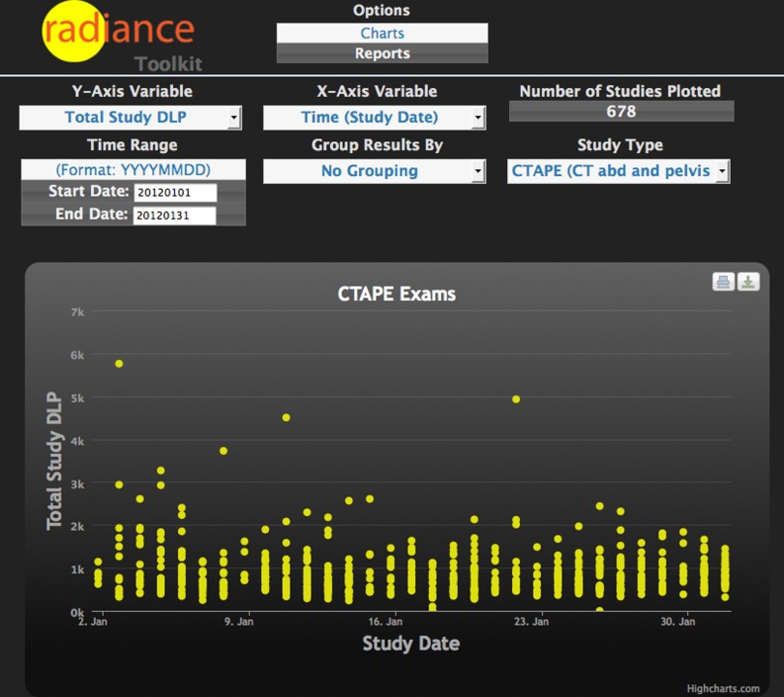Click the 678 studies plotted value
784x697 pixels.
(x=621, y=112)
